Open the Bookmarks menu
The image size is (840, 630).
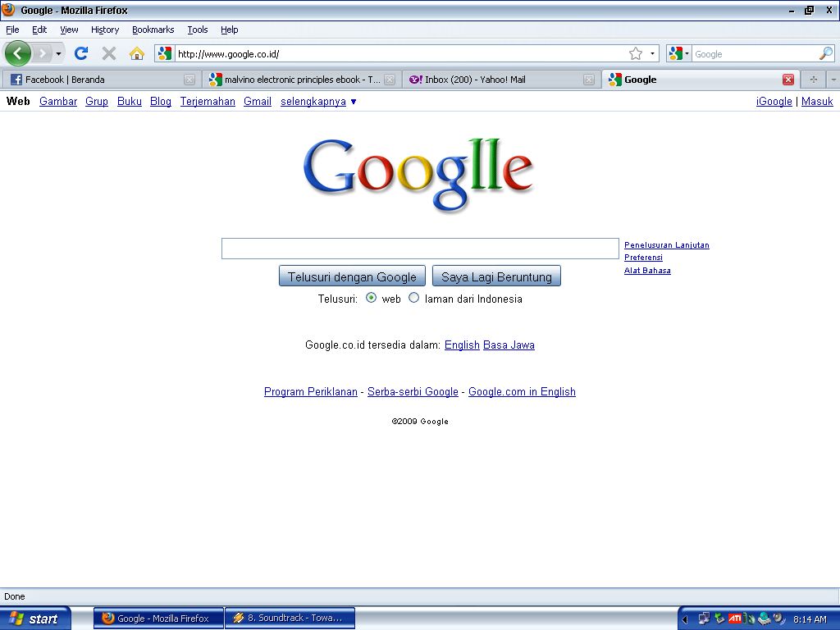pos(153,30)
